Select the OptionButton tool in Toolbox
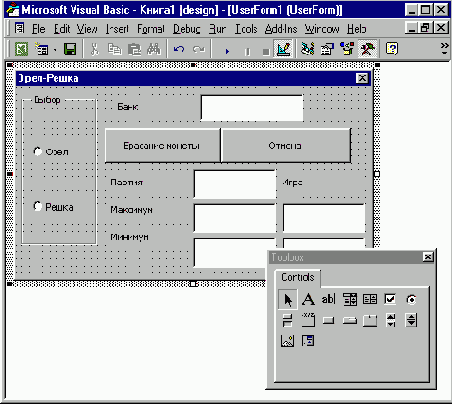The image size is (452, 404). click(x=411, y=299)
